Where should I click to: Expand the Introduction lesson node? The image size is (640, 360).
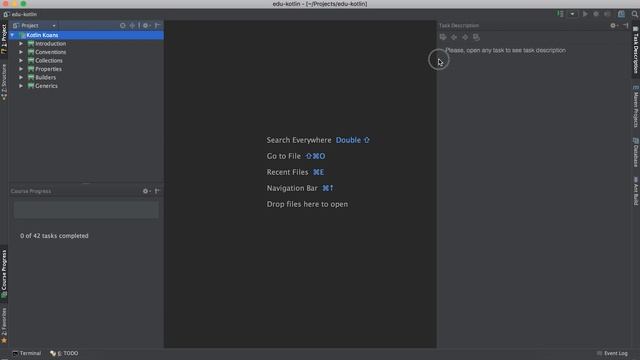tap(21, 43)
